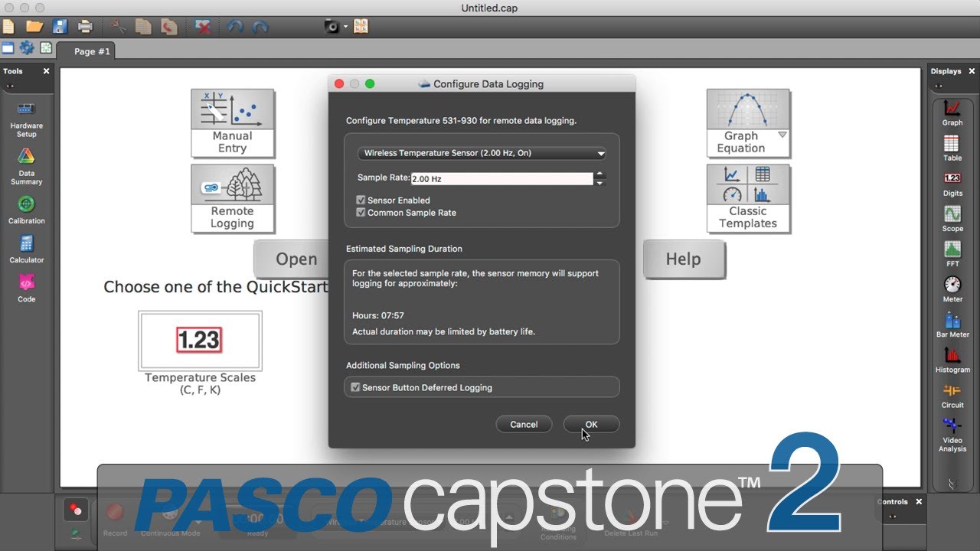Expand more displays with bottom chevron
980x551 pixels.
[952, 484]
